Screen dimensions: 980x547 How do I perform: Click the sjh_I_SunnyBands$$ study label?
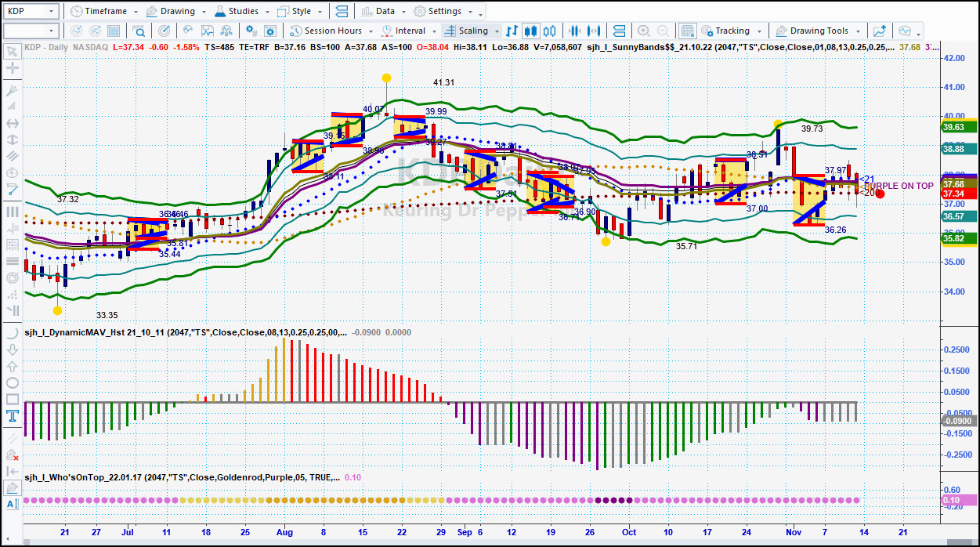click(x=741, y=47)
